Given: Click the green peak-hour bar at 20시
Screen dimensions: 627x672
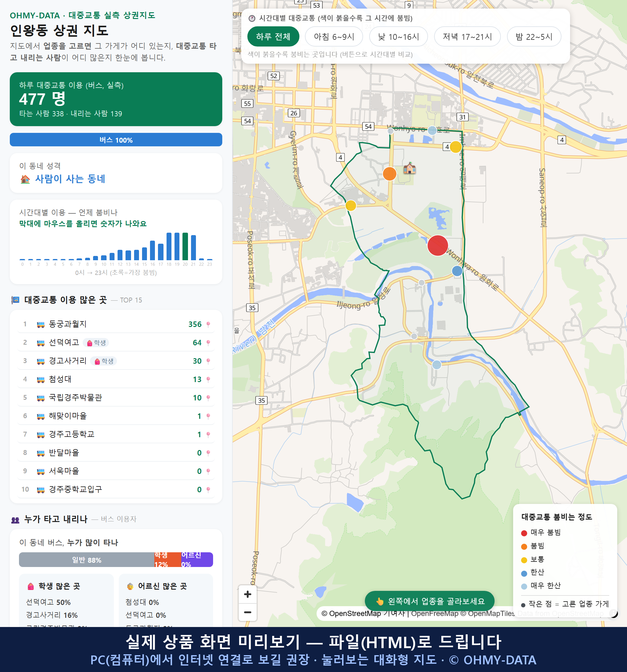Looking at the screenshot, I should pyautogui.click(x=185, y=246).
